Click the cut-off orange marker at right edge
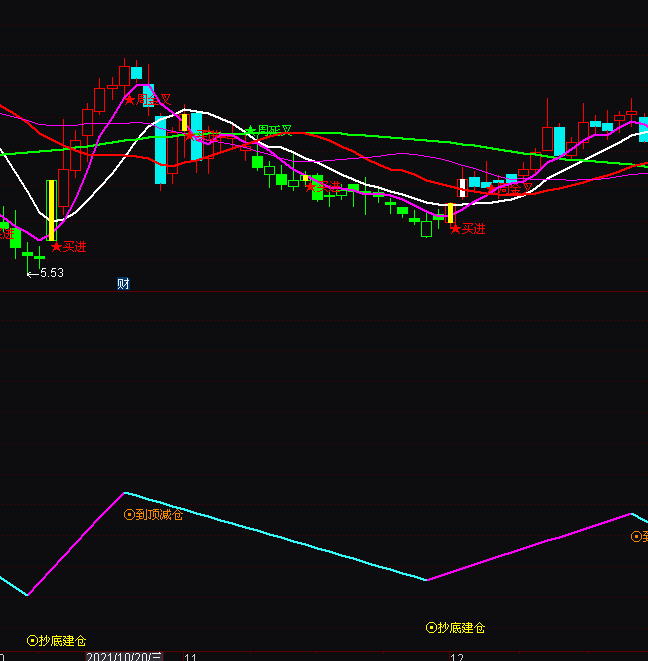This screenshot has width=648, height=661. 638,537
